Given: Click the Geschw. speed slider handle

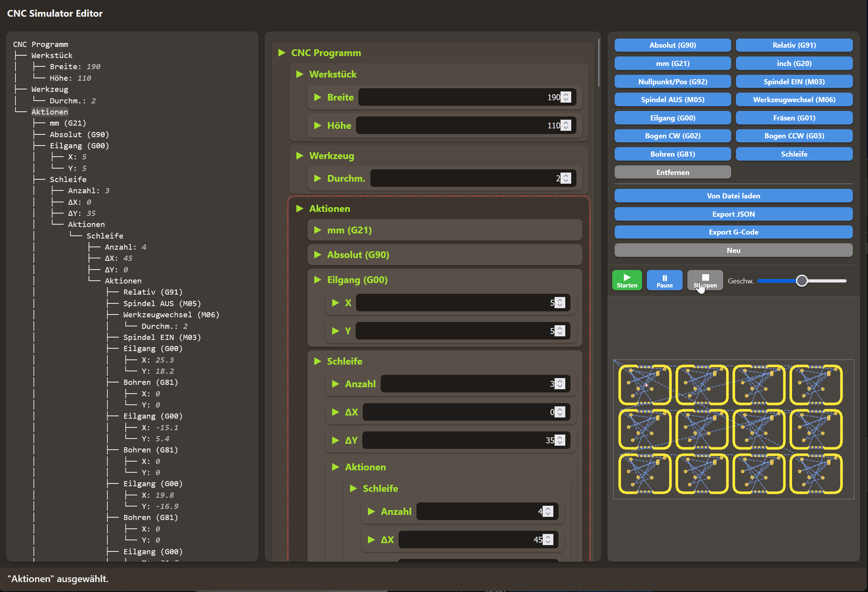Looking at the screenshot, I should [802, 281].
